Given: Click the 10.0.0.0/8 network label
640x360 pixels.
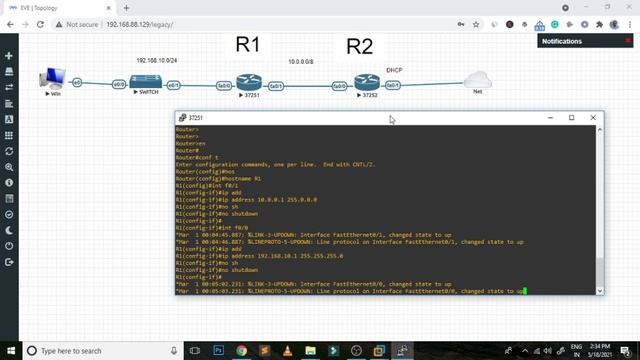Looking at the screenshot, I should [301, 62].
